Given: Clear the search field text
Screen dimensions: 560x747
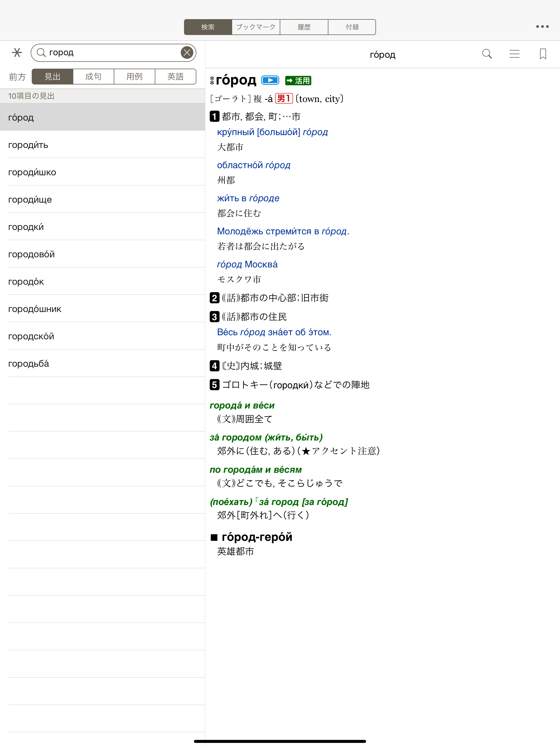Looking at the screenshot, I should tap(187, 53).
